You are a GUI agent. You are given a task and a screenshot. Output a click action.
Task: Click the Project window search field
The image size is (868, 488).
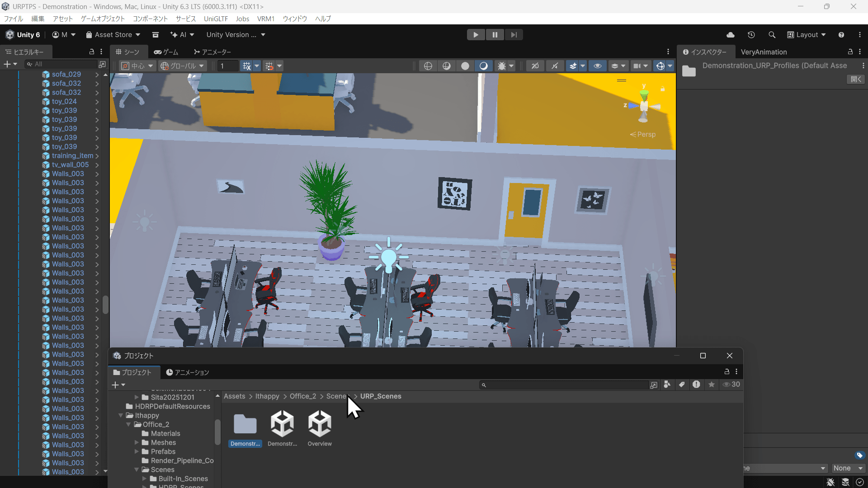pos(565,385)
